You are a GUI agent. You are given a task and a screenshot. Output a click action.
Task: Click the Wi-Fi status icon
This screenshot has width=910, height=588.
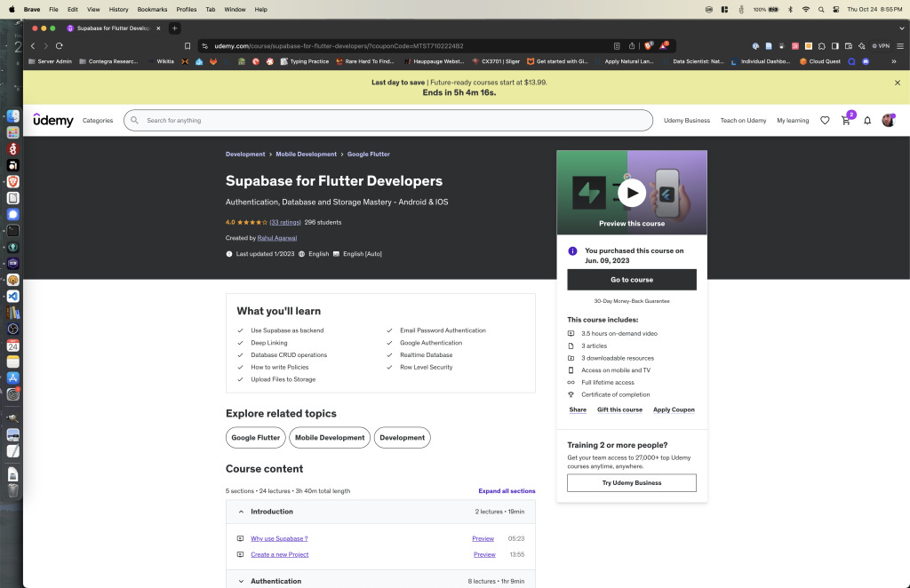tap(805, 9)
